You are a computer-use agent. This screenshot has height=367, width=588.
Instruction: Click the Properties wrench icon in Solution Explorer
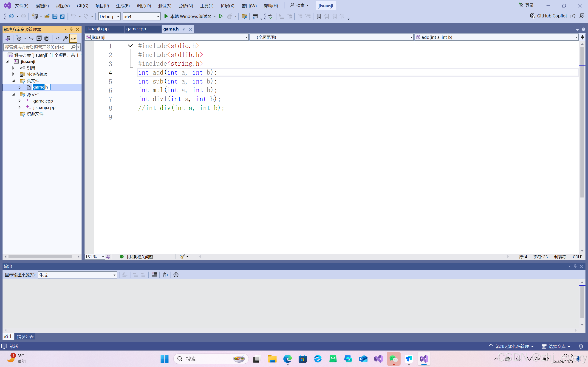point(65,38)
